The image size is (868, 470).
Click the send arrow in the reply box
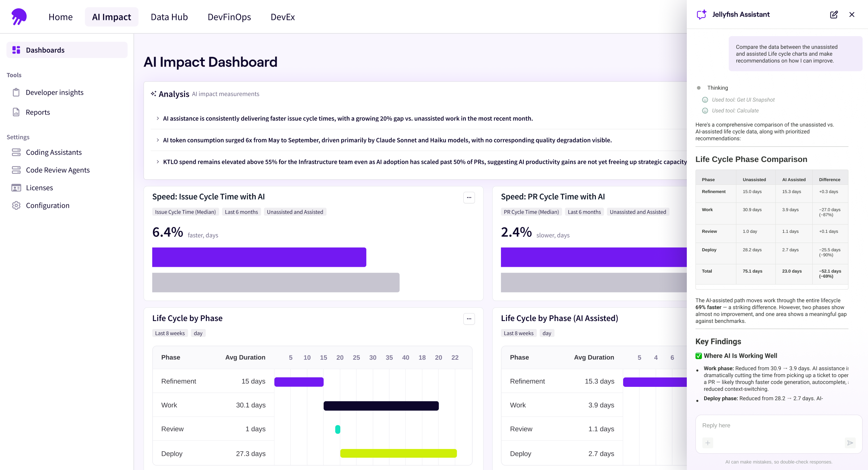click(850, 443)
